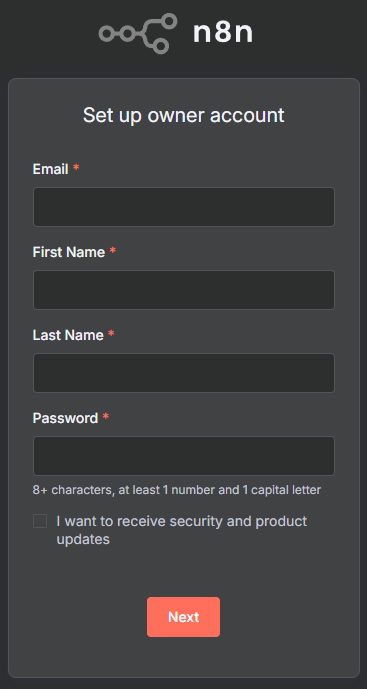The width and height of the screenshot is (367, 689).
Task: Click the First Name field label
Action: coord(69,252)
